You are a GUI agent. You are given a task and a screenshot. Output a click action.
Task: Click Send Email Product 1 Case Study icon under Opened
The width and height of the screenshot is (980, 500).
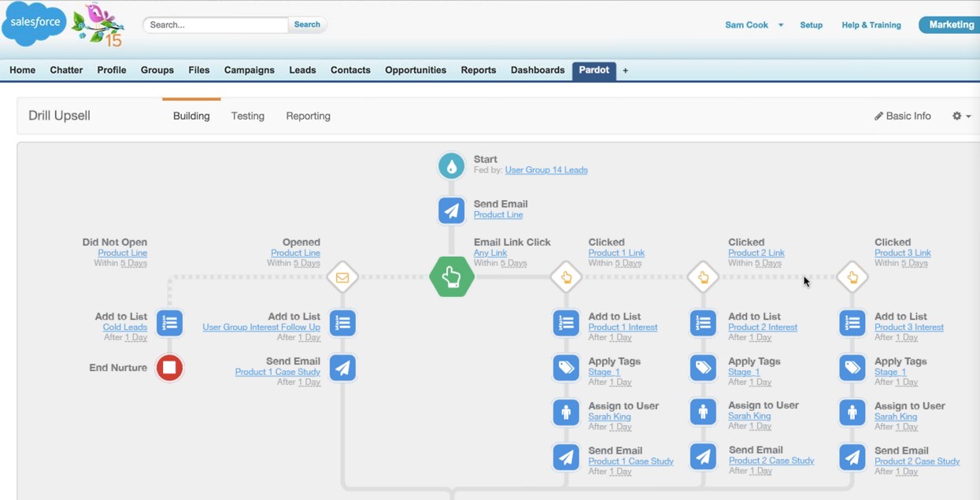pos(342,368)
